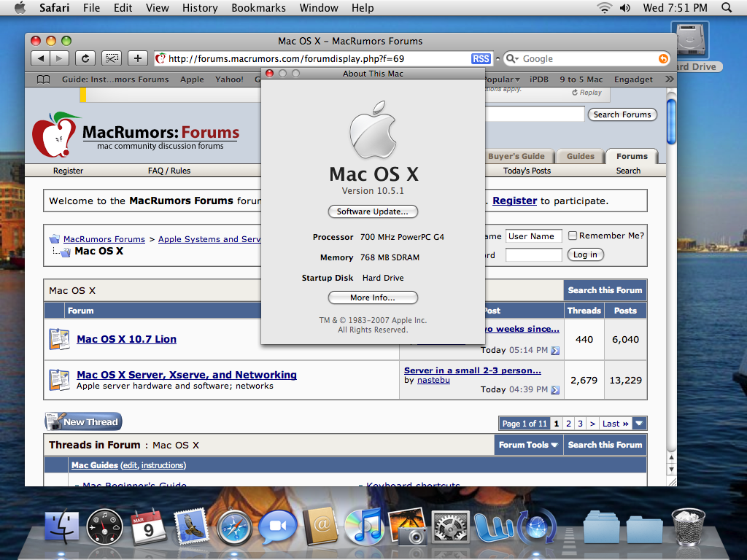This screenshot has height=560, width=747.
Task: Switch to Buyer's Guide tab
Action: click(516, 156)
